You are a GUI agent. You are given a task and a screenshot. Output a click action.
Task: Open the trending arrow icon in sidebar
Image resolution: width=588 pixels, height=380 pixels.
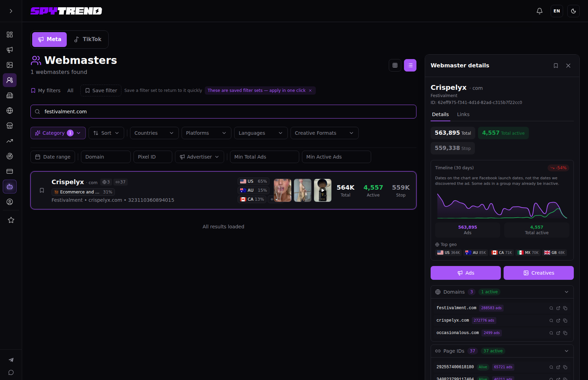coord(10,141)
